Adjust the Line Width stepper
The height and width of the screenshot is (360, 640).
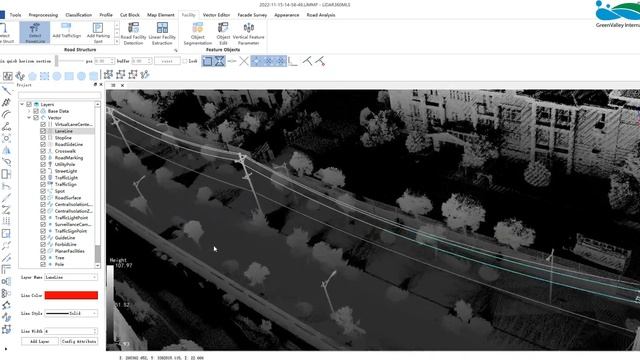click(95, 331)
